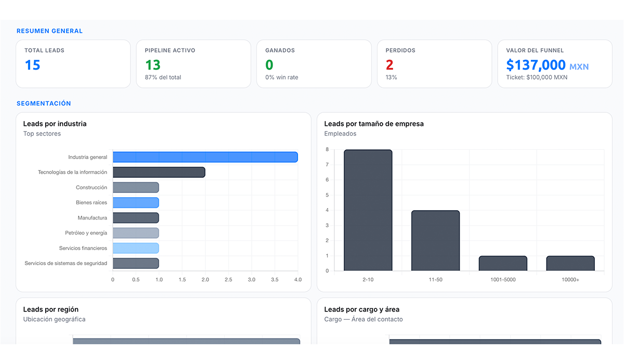Open the Perdidos summary card
624x364 pixels.
point(434,64)
